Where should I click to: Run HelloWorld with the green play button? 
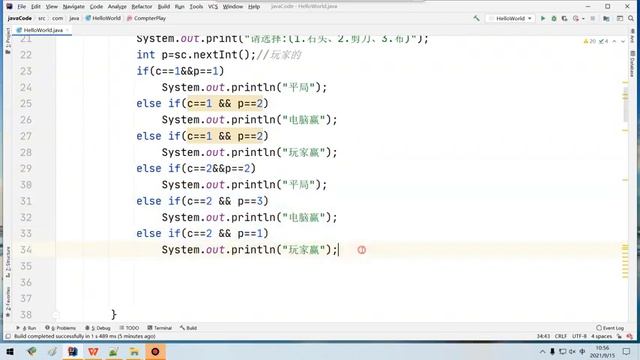coord(543,18)
